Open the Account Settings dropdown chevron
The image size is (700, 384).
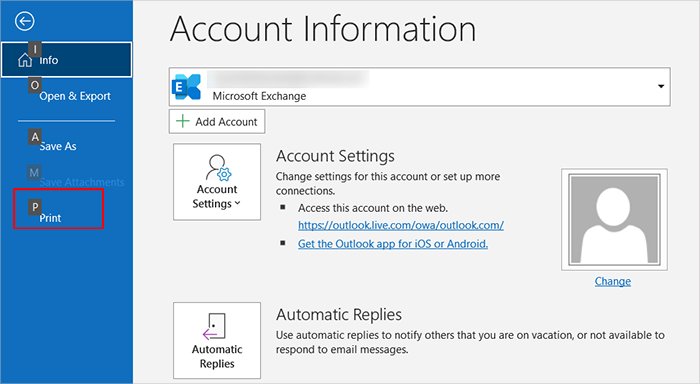(x=238, y=203)
